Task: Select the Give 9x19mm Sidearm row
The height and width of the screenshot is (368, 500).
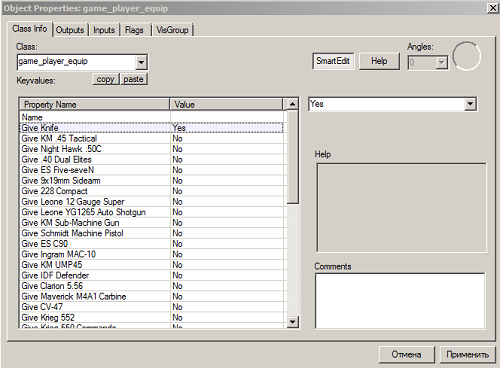Action: [152, 181]
